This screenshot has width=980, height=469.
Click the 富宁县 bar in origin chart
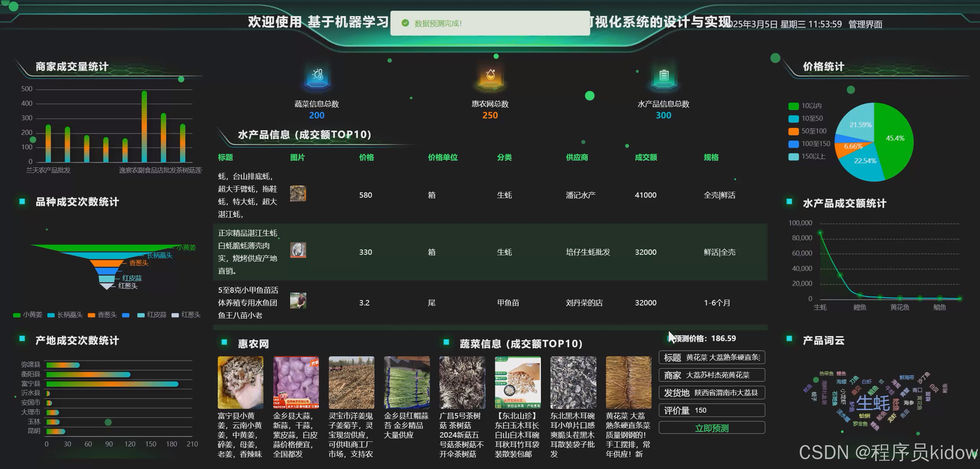tap(112, 384)
